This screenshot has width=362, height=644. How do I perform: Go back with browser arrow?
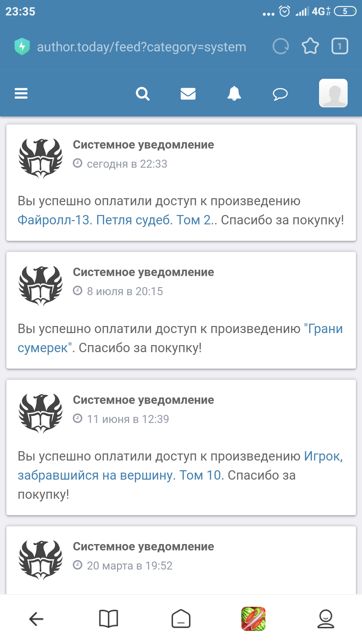(x=36, y=619)
